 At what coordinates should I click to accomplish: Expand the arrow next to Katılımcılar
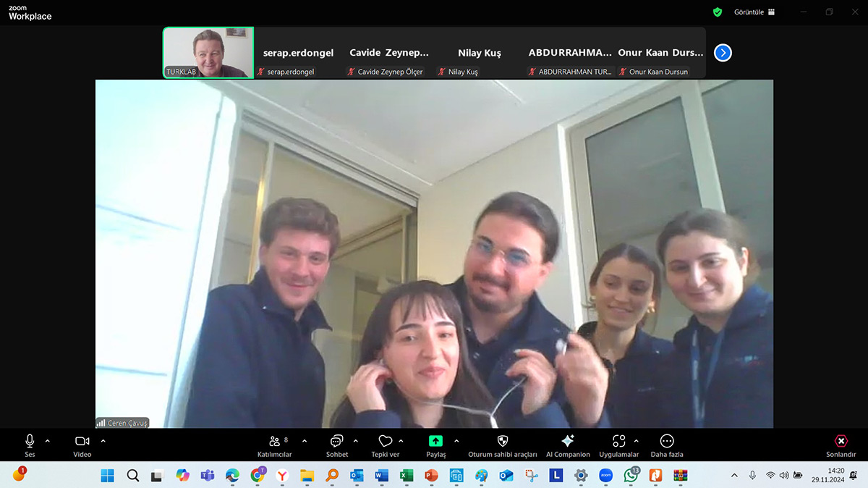click(x=304, y=441)
